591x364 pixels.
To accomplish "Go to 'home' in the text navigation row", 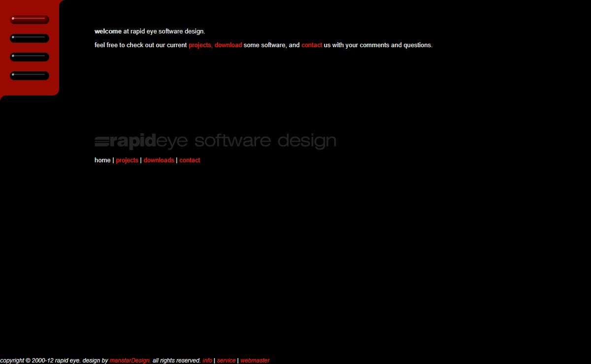I will (102, 160).
